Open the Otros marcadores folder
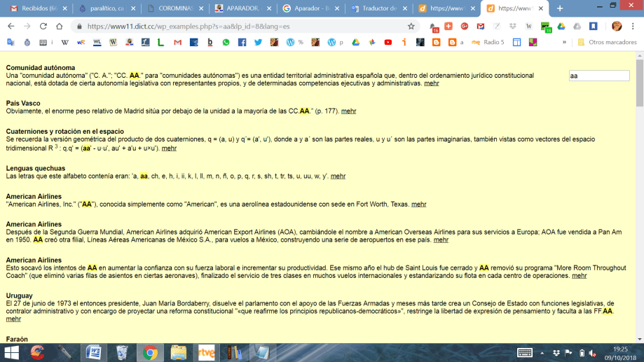 tap(606, 42)
